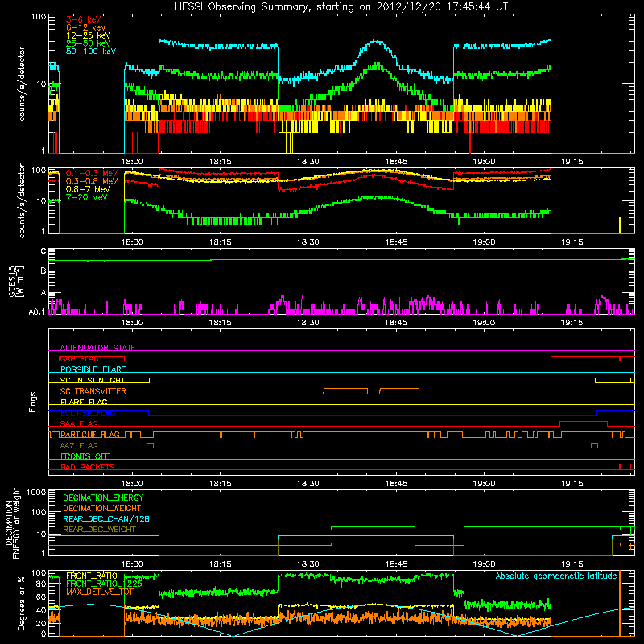Click the 25-50 keV legend label

point(88,43)
